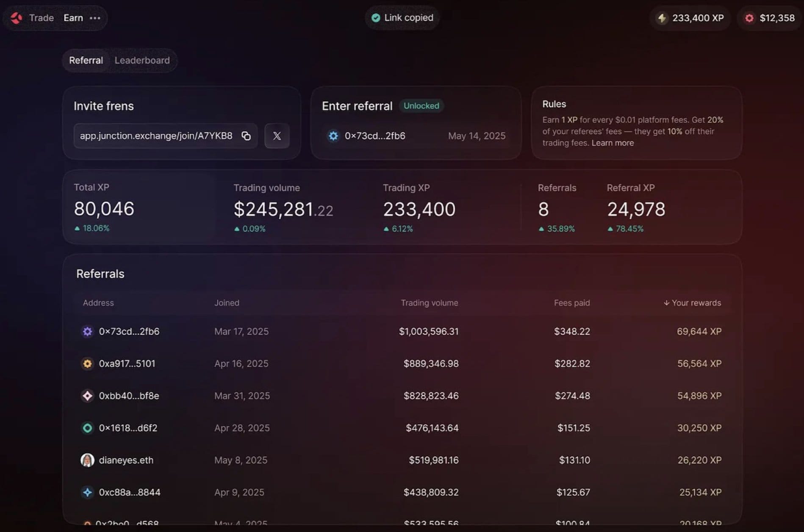
Task: Copy the referral link with the copy icon
Action: click(x=246, y=136)
